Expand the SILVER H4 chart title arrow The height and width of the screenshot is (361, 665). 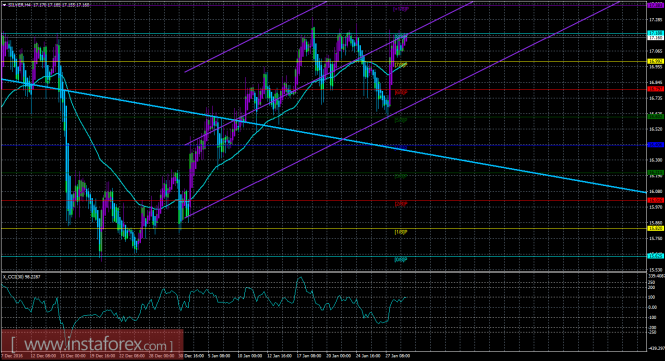click(x=5, y=5)
